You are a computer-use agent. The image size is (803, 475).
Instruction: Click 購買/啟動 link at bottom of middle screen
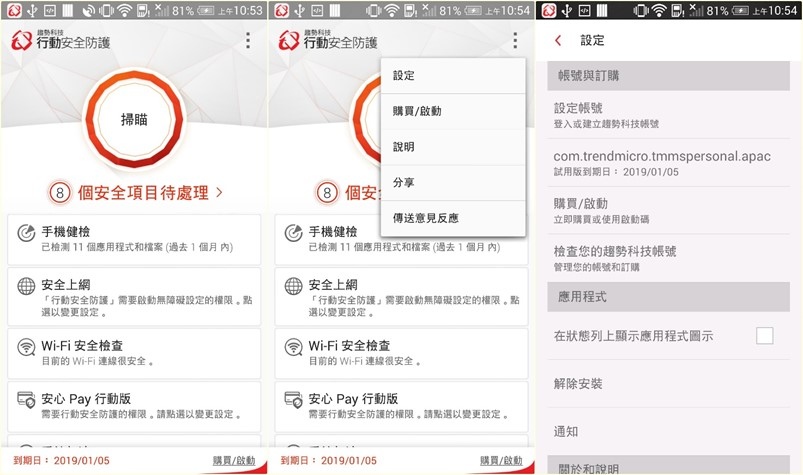click(x=501, y=460)
